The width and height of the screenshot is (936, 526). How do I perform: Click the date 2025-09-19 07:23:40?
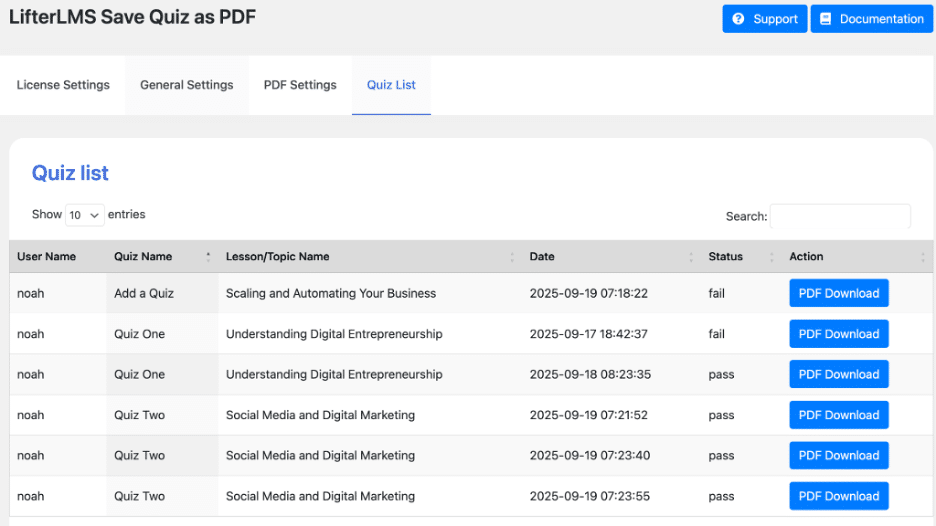(x=590, y=456)
